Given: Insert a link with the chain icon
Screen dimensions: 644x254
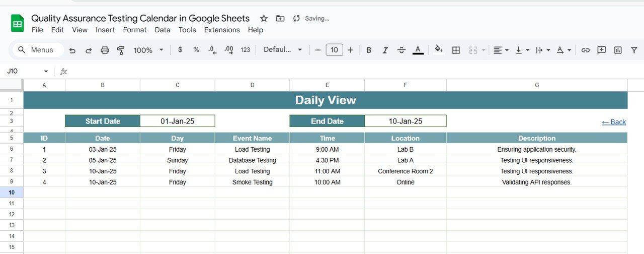Looking at the screenshot, I should click(585, 50).
